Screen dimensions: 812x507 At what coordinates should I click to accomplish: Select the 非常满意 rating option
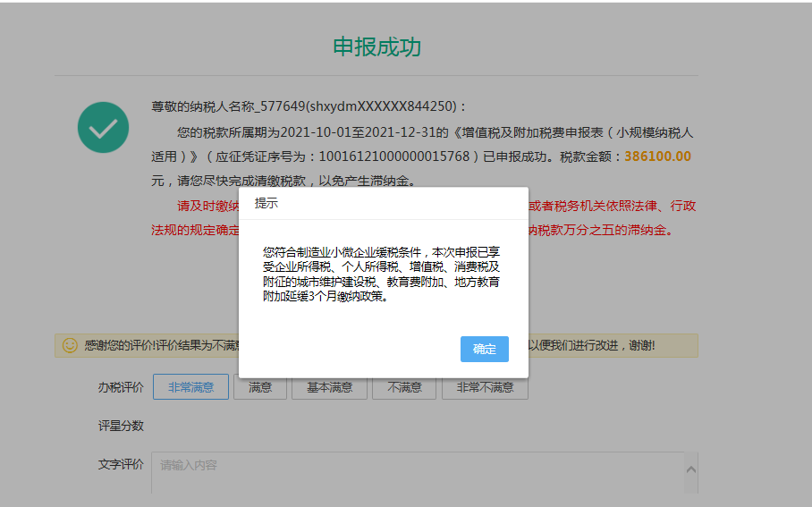tap(190, 387)
